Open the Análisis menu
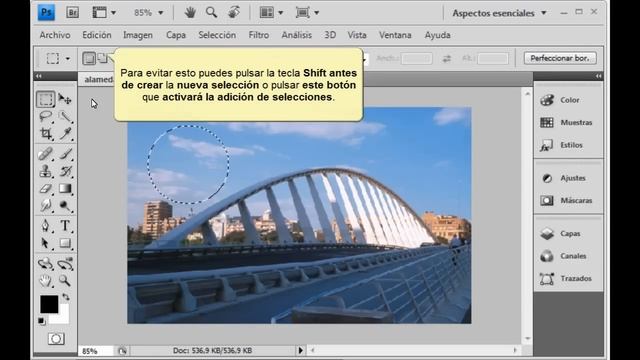The width and height of the screenshot is (640, 360). 297,35
